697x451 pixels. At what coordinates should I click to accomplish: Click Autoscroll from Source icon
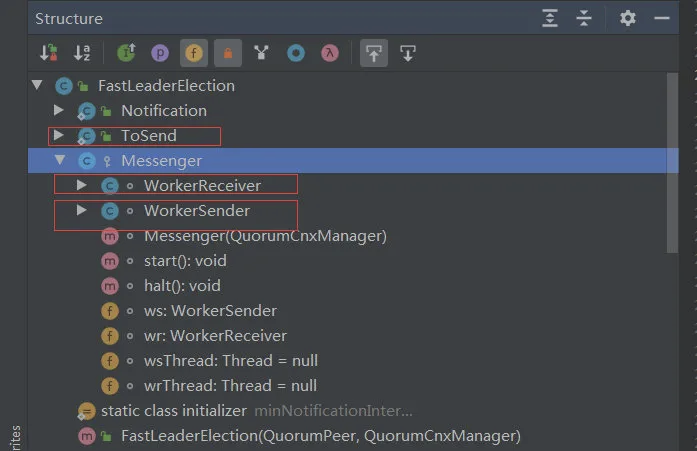(x=408, y=53)
